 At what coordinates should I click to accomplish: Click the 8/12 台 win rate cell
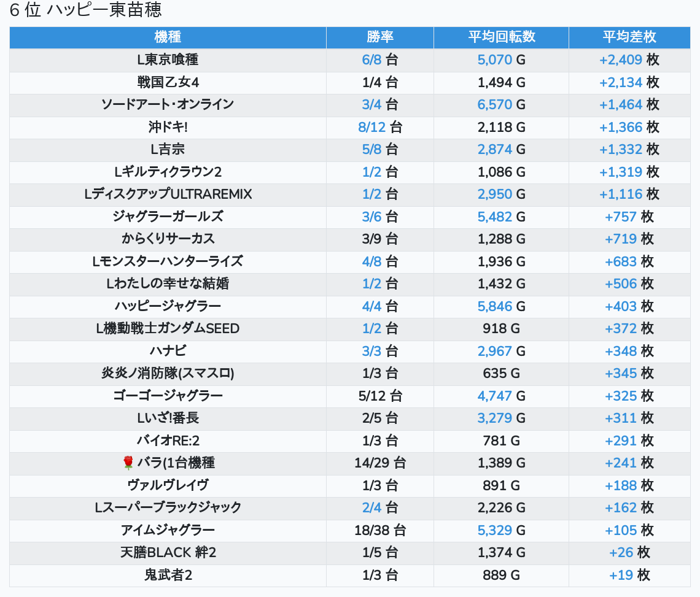click(x=380, y=127)
